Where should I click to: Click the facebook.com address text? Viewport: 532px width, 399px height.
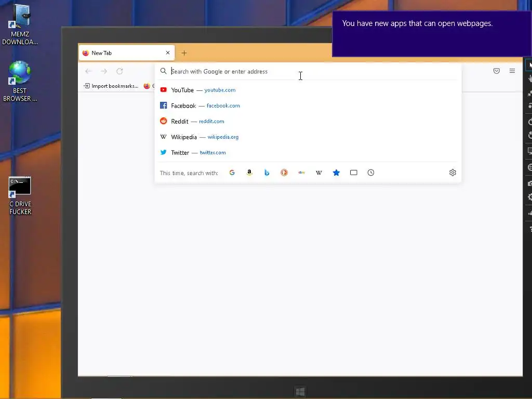coord(223,105)
